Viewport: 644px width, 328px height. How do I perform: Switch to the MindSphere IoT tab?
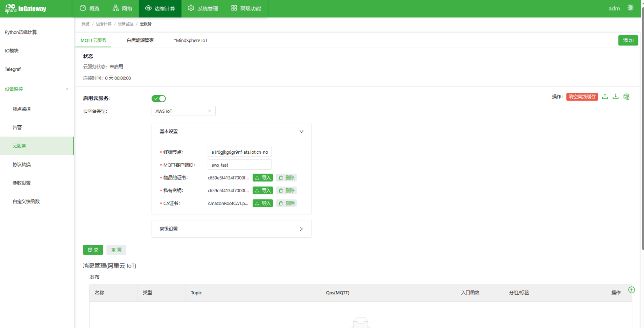[x=191, y=40]
